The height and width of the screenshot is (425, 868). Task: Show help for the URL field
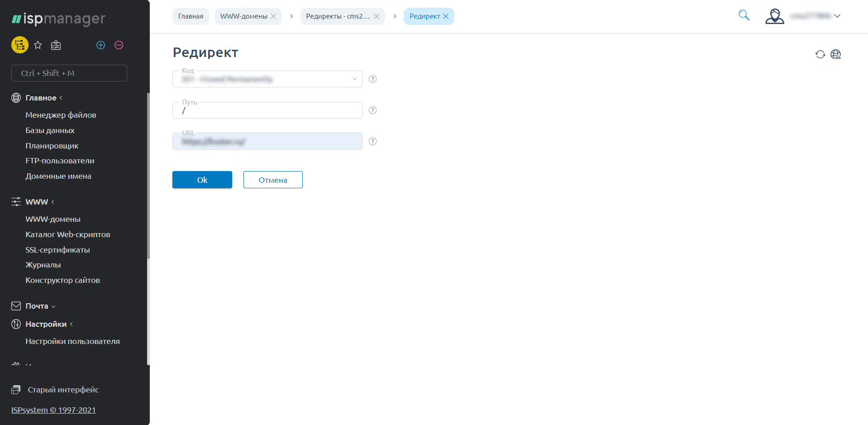(372, 141)
